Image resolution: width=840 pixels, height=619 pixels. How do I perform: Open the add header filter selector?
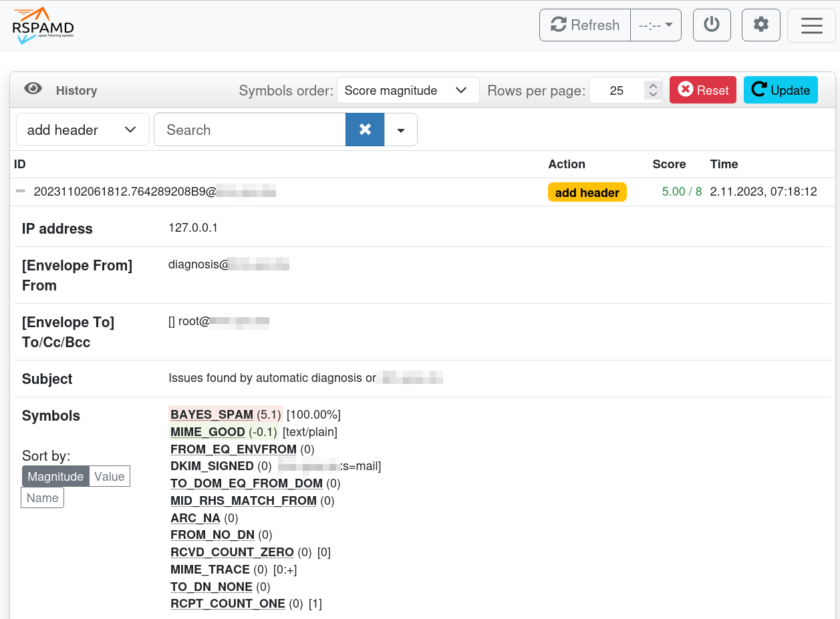pyautogui.click(x=82, y=129)
